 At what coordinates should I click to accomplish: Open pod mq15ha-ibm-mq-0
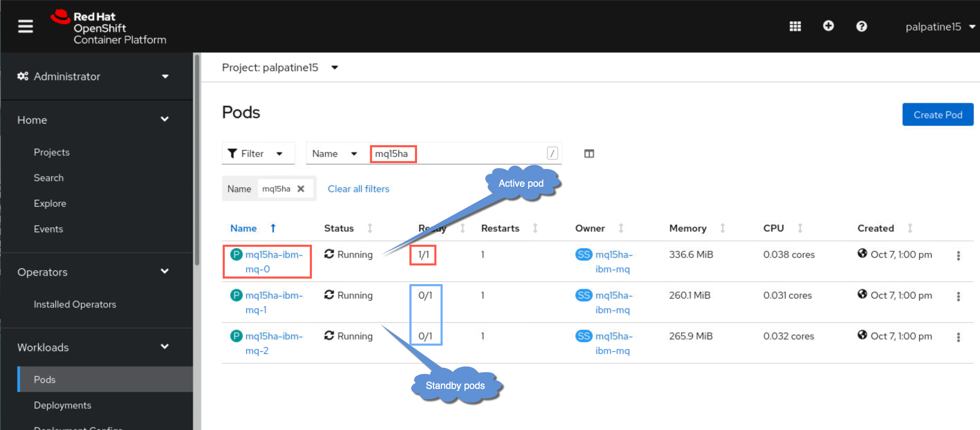tap(274, 262)
